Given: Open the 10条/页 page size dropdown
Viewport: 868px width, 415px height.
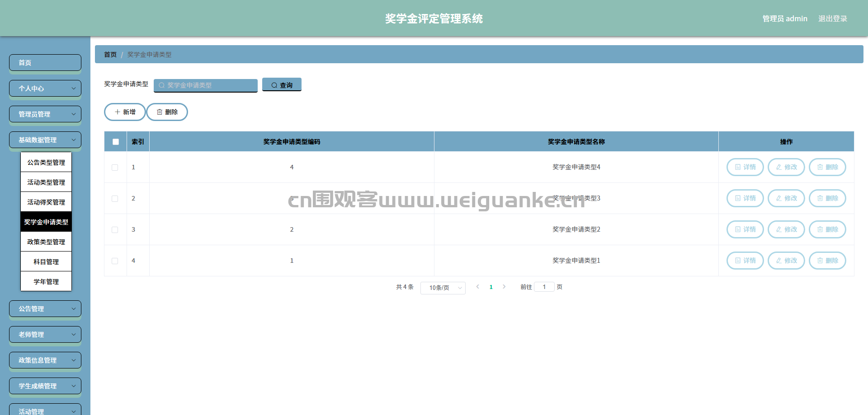Looking at the screenshot, I should click(443, 288).
